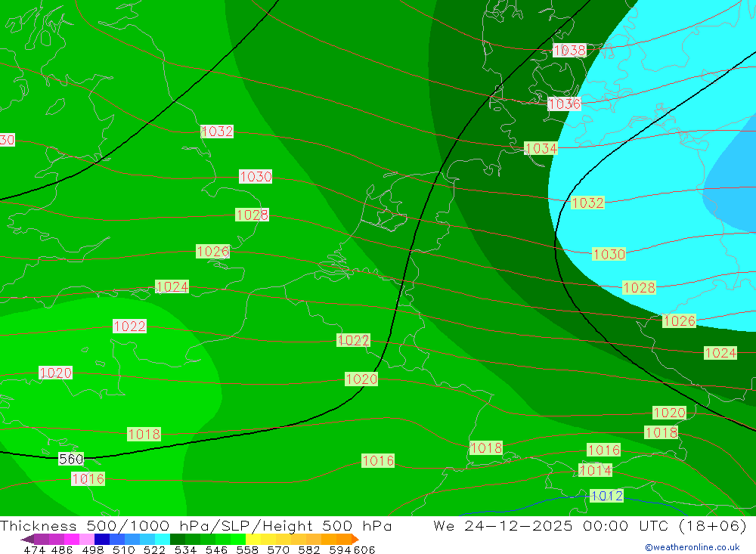The width and height of the screenshot is (756, 554).
Task: Click the 534 legend value
Action: pos(185,550)
